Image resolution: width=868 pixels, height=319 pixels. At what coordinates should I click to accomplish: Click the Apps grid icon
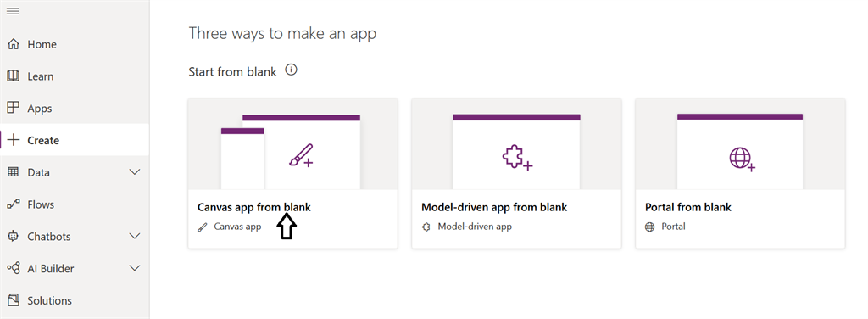pyautogui.click(x=14, y=108)
